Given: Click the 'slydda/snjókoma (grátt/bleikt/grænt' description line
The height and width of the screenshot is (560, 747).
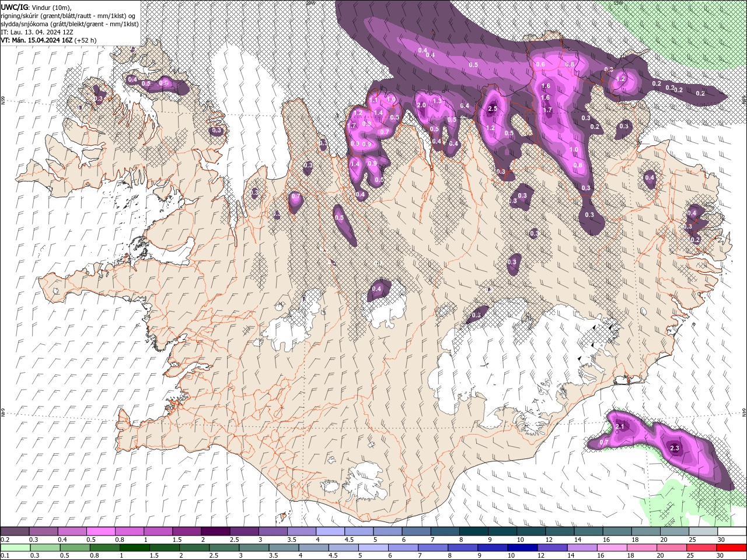Looking at the screenshot, I should 69,24.
